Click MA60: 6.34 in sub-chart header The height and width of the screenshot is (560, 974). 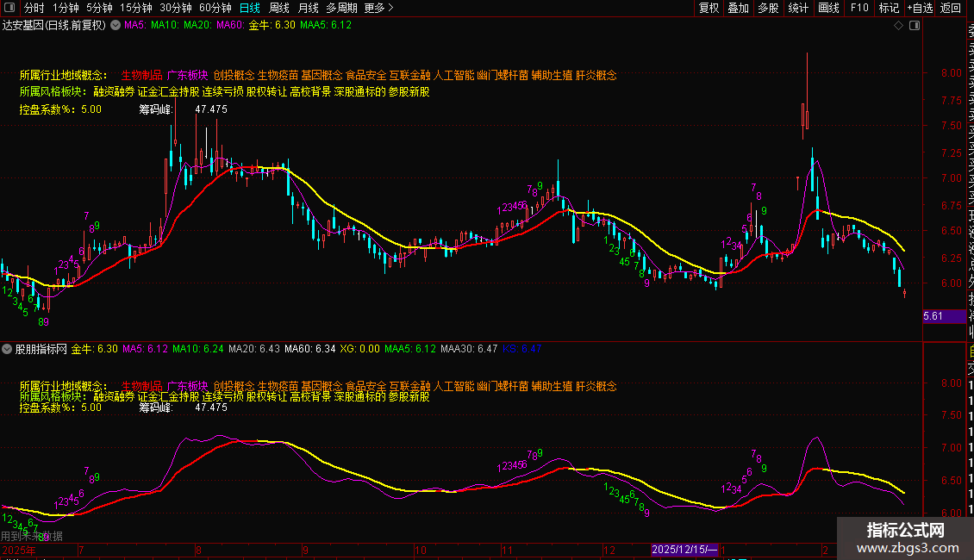click(x=310, y=349)
